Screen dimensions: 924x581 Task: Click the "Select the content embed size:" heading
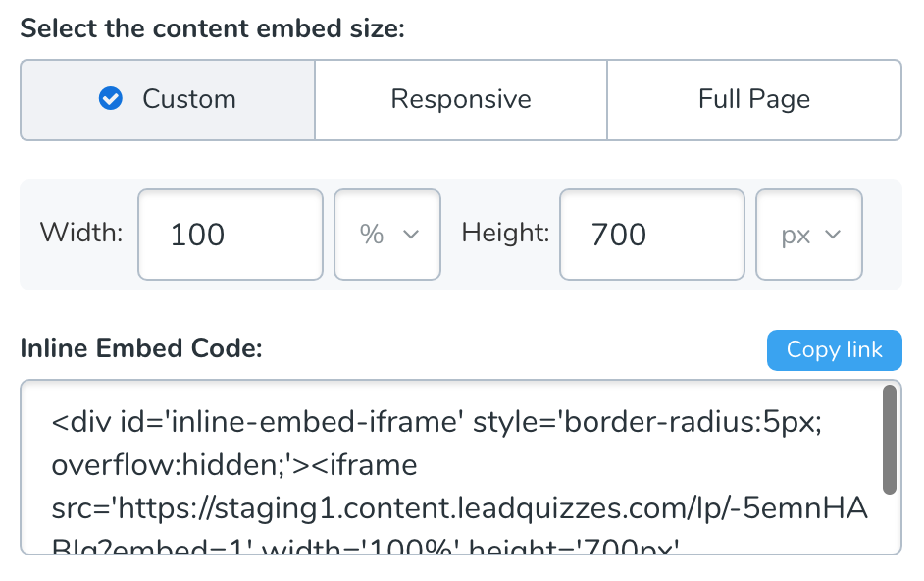pos(213,28)
